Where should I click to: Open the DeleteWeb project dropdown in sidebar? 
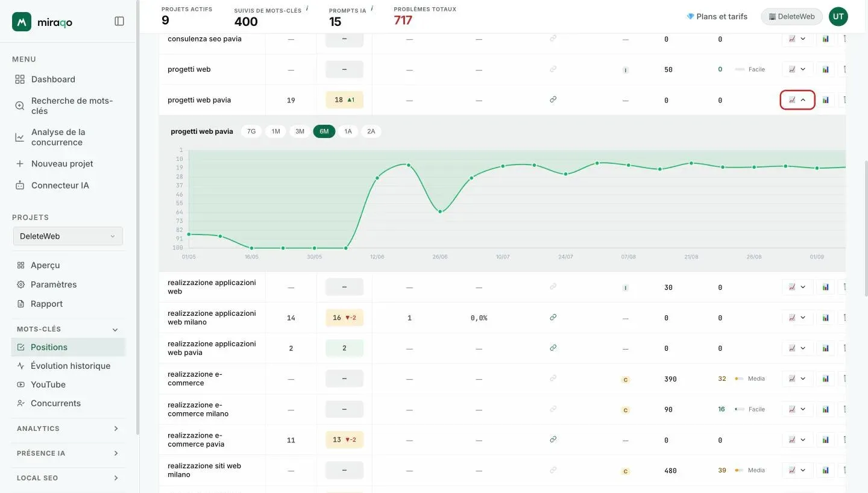(x=68, y=236)
